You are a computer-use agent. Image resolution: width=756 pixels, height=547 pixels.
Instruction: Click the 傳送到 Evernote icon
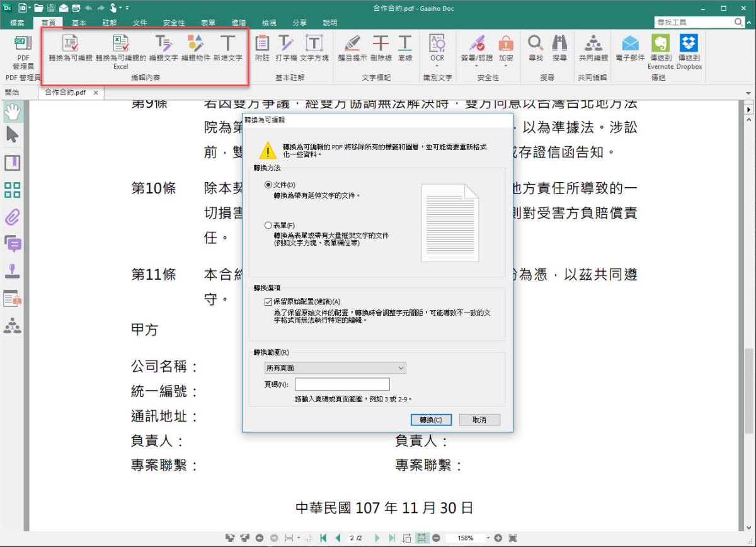(x=660, y=45)
